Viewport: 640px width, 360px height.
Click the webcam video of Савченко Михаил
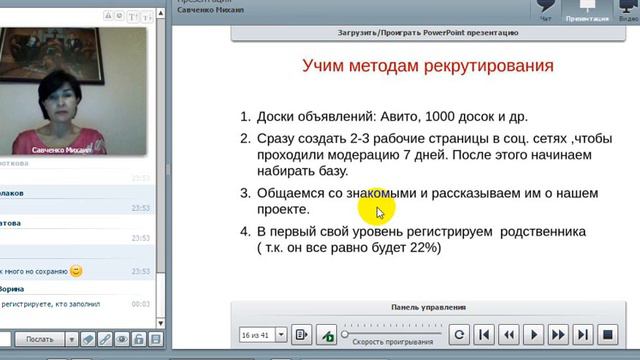pyautogui.click(x=73, y=91)
